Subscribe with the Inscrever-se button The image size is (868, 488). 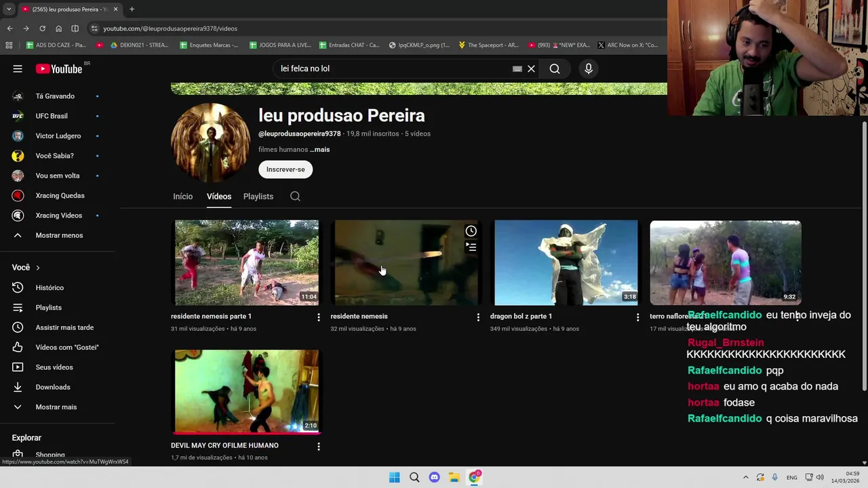click(285, 169)
